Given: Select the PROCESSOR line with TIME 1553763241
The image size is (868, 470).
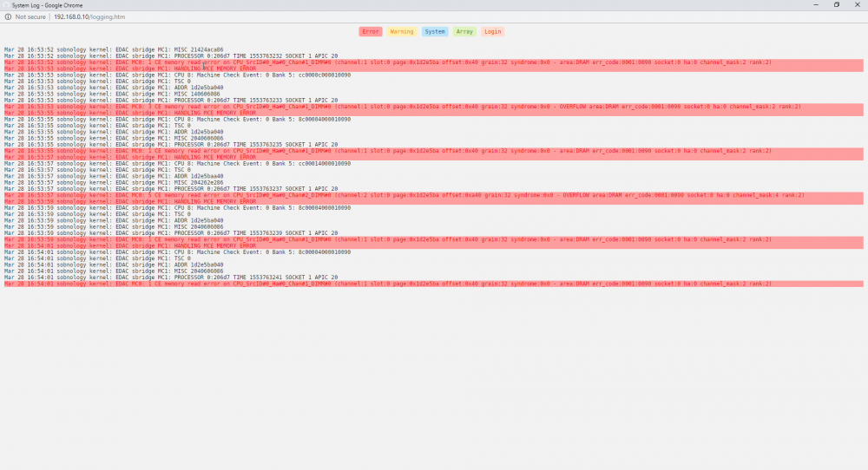Looking at the screenshot, I should 170,277.
